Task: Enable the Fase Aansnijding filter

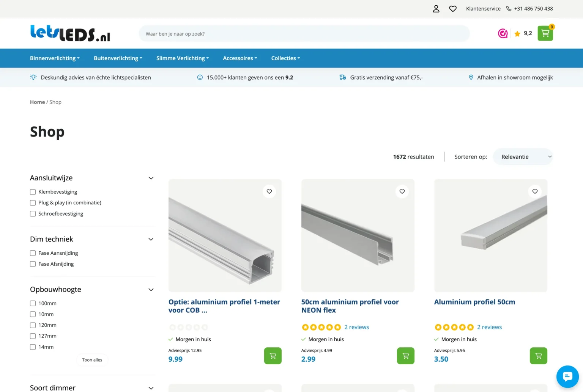Action: pyautogui.click(x=33, y=253)
